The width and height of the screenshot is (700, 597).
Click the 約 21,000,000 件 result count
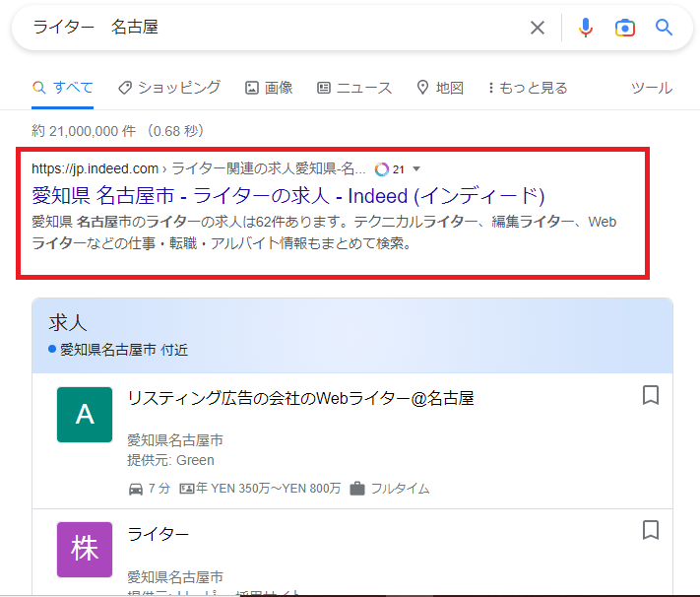tap(84, 131)
